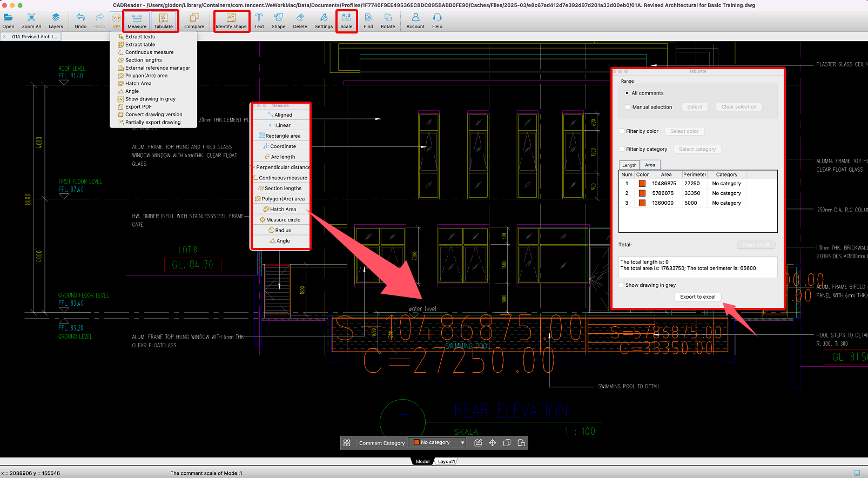Image resolution: width=868 pixels, height=478 pixels.
Task: Open the Layers panel from the toolbar
Action: (56, 21)
